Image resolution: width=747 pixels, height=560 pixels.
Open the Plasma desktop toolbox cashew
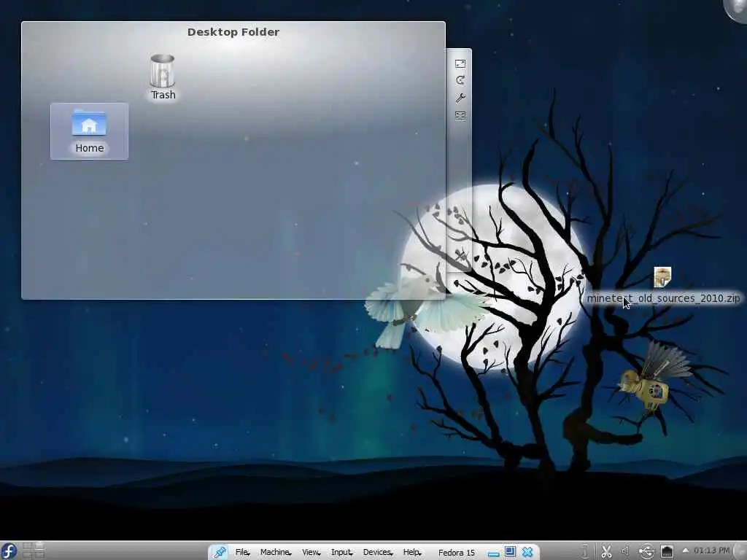tap(737, 9)
